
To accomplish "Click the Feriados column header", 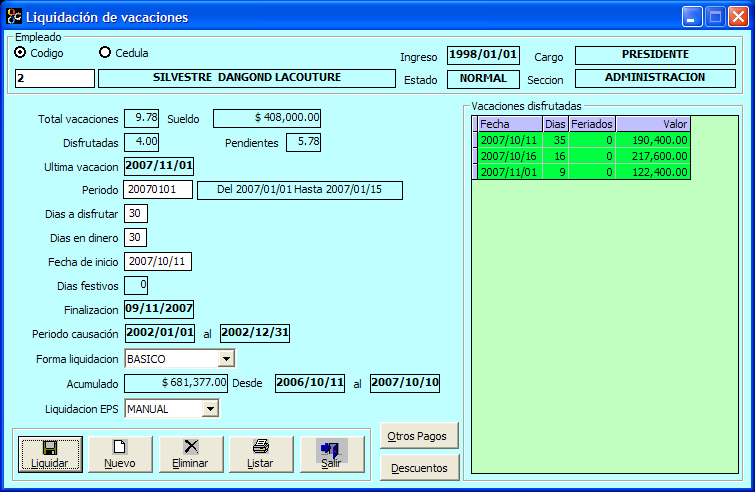I will (592, 124).
